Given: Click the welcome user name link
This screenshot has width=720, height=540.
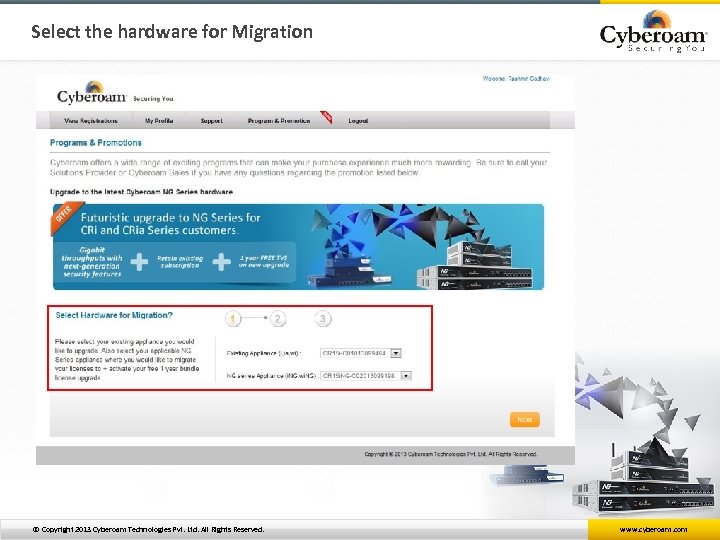Looking at the screenshot, I should (x=516, y=79).
